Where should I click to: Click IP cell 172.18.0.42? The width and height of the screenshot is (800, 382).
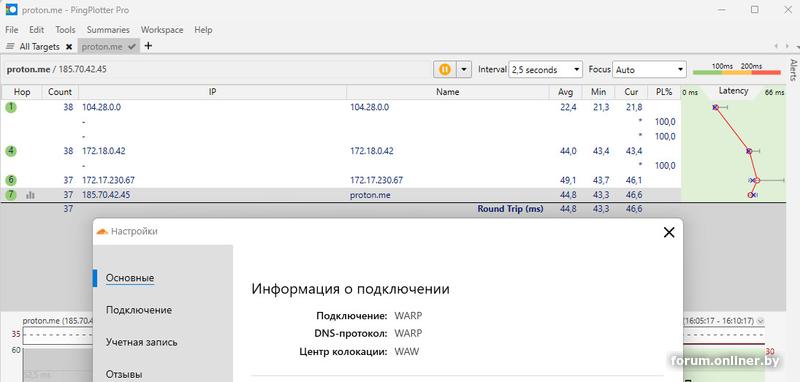104,151
